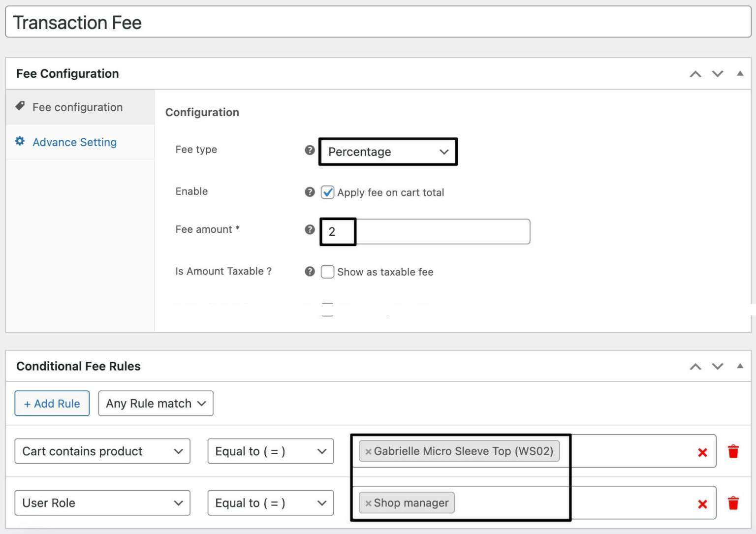This screenshot has height=534, width=756.
Task: Delete the Cart contains product rule via trash icon
Action: point(733,451)
